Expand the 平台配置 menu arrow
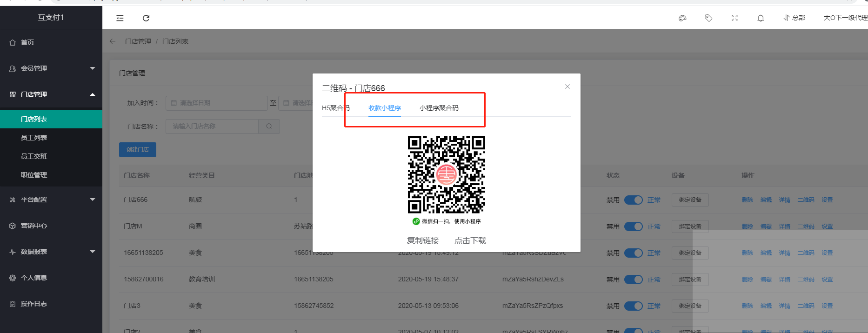868x333 pixels. click(93, 200)
